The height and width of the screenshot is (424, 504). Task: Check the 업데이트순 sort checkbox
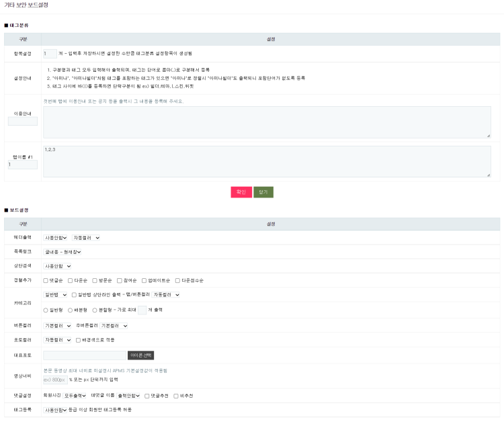[144, 281]
